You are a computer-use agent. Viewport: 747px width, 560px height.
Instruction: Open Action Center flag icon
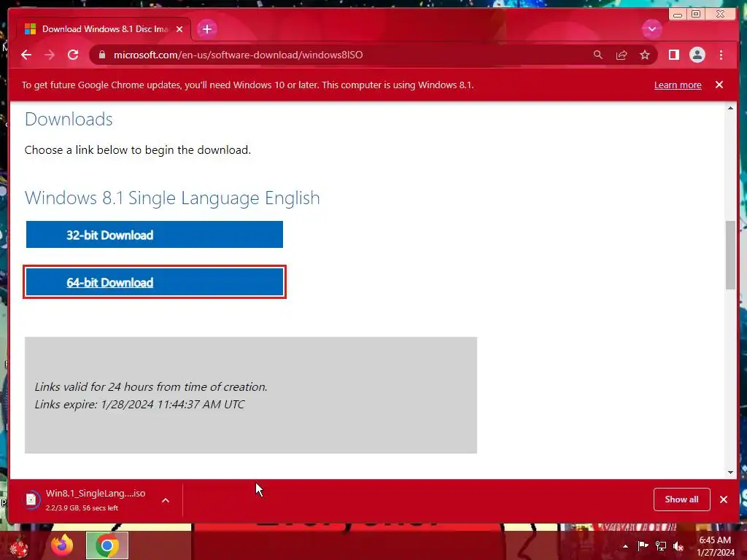coord(643,545)
